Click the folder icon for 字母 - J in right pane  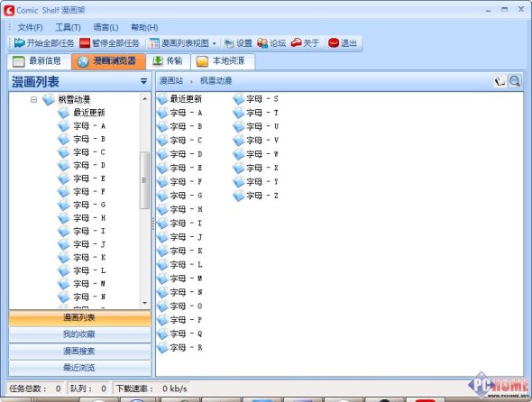pos(162,237)
